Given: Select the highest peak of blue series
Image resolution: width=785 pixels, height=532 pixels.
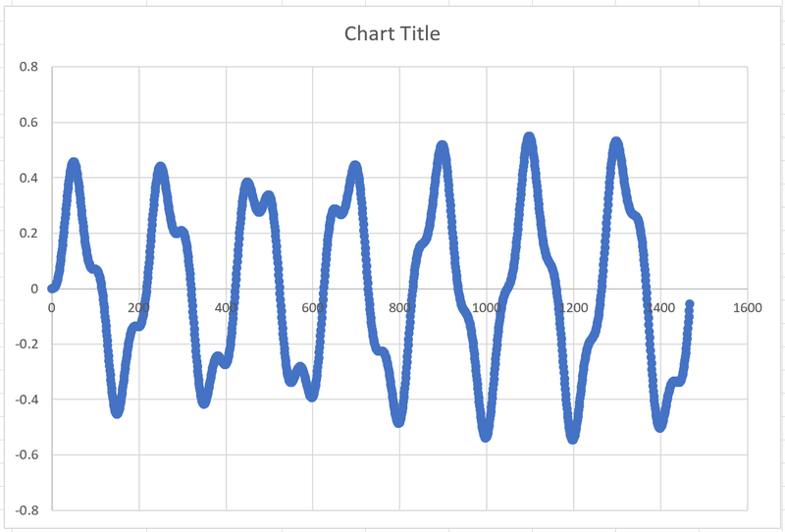Looking at the screenshot, I should point(529,138).
